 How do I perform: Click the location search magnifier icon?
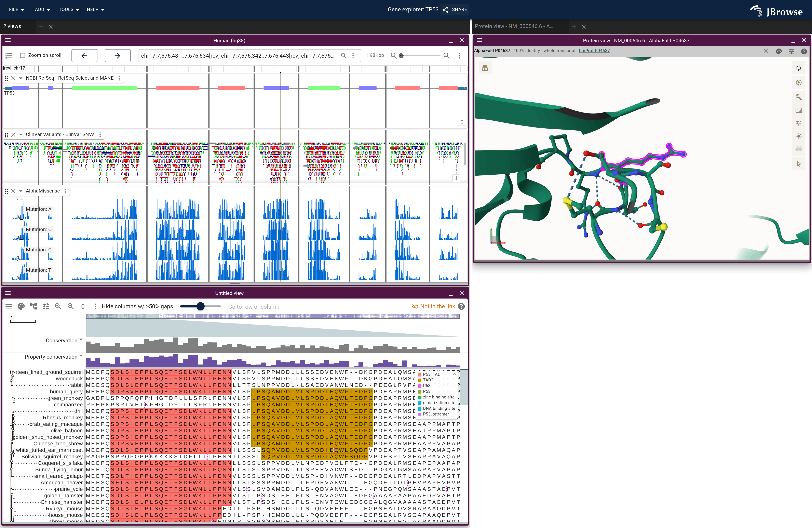343,55
